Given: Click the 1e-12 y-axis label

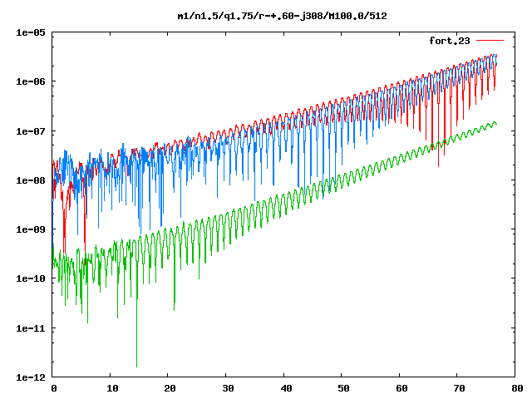Looking at the screenshot, I should [x=31, y=377].
